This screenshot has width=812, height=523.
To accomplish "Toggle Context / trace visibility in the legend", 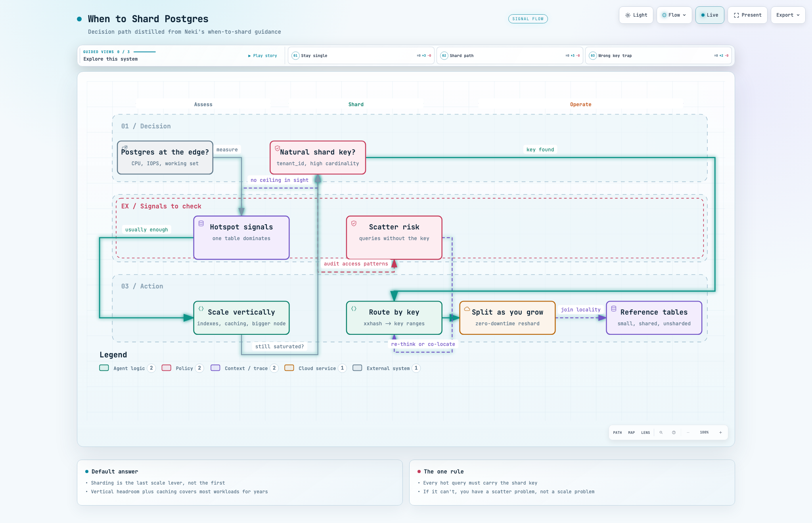I will click(244, 368).
